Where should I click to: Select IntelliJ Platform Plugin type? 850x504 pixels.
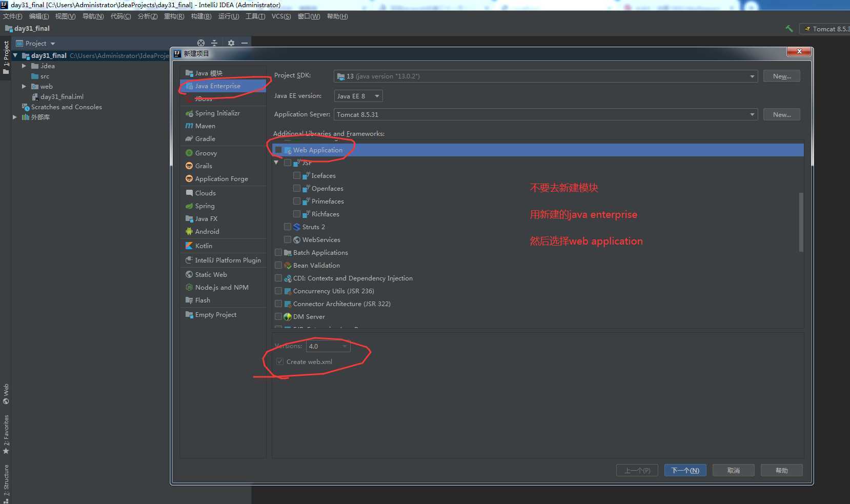point(228,260)
